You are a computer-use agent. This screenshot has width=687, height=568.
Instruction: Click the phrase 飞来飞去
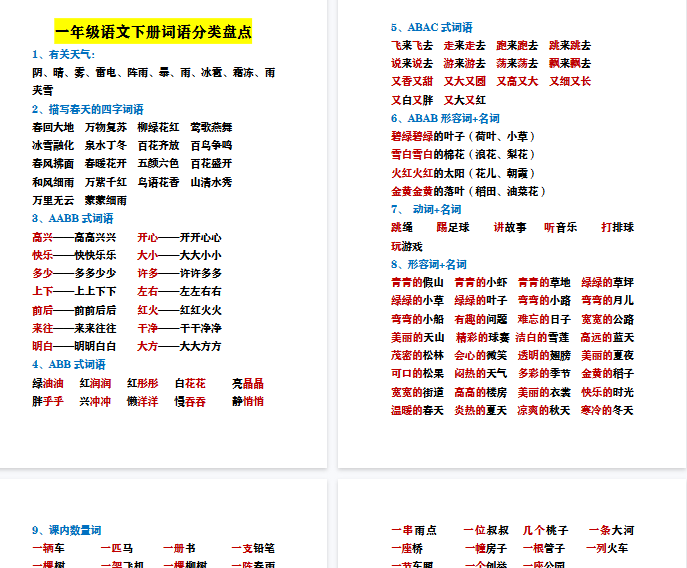click(x=411, y=45)
